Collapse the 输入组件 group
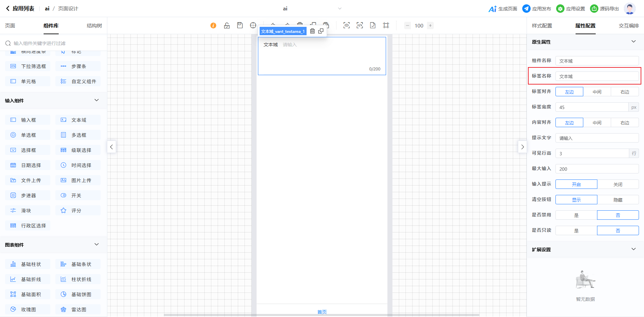Image resolution: width=644 pixels, height=317 pixels. click(x=97, y=100)
